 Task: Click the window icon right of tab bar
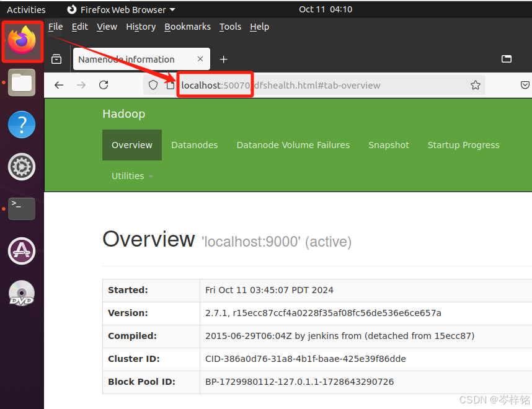tap(506, 59)
